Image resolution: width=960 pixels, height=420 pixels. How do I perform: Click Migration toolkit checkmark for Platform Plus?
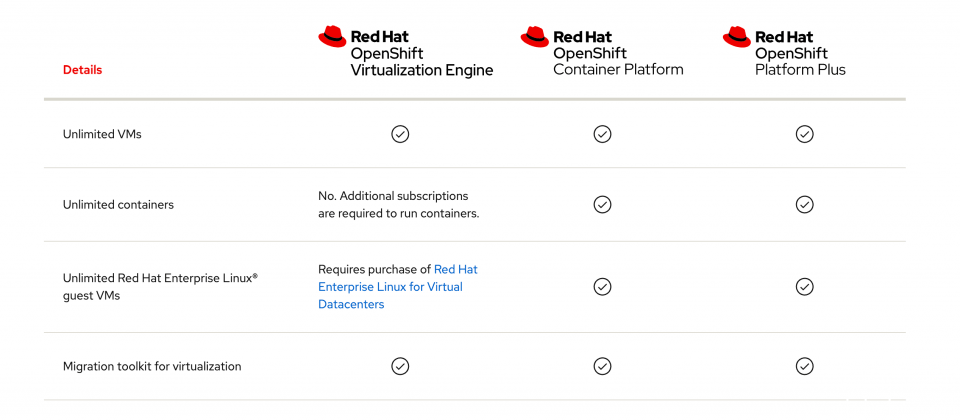tap(804, 366)
